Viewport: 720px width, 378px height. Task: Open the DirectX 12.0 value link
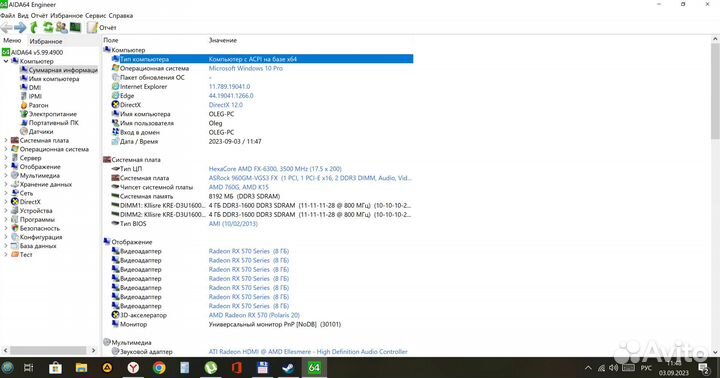[x=225, y=105]
